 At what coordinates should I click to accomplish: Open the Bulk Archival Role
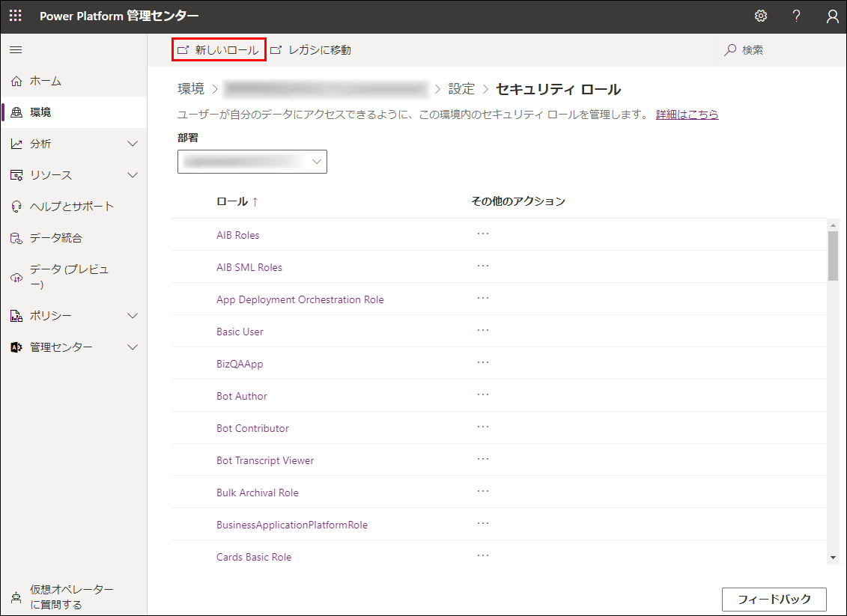click(257, 493)
